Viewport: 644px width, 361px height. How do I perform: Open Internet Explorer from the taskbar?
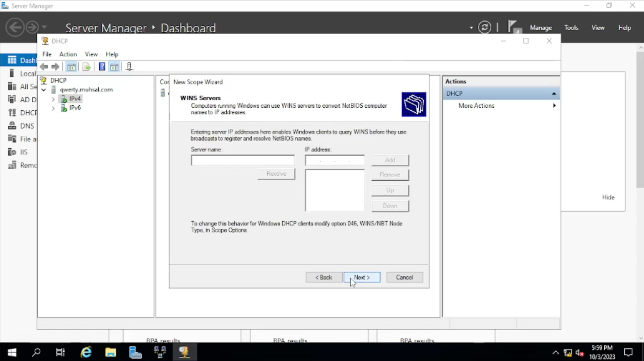pyautogui.click(x=86, y=352)
